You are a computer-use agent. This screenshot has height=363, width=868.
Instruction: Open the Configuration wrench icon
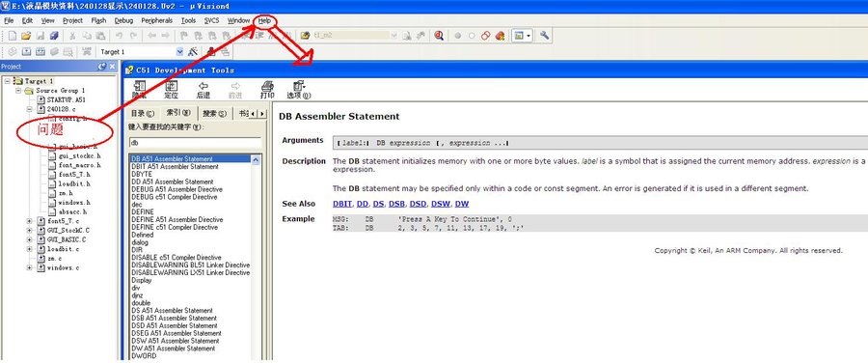[x=544, y=36]
